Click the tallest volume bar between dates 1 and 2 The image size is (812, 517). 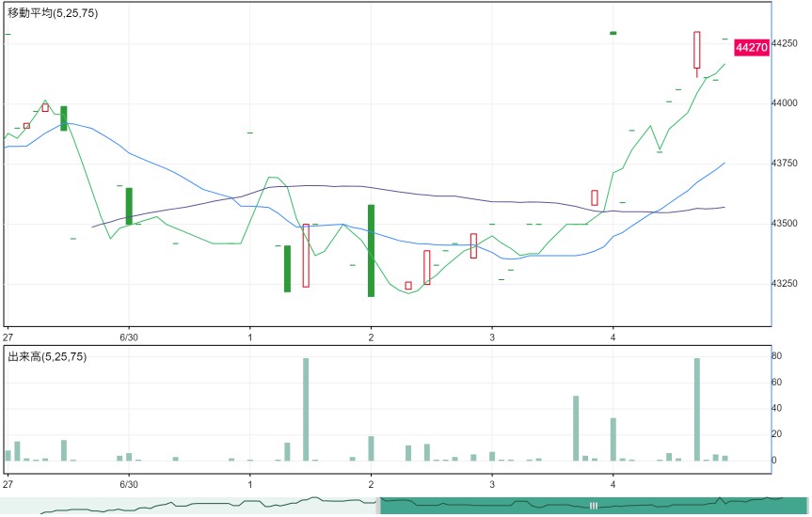(306, 409)
